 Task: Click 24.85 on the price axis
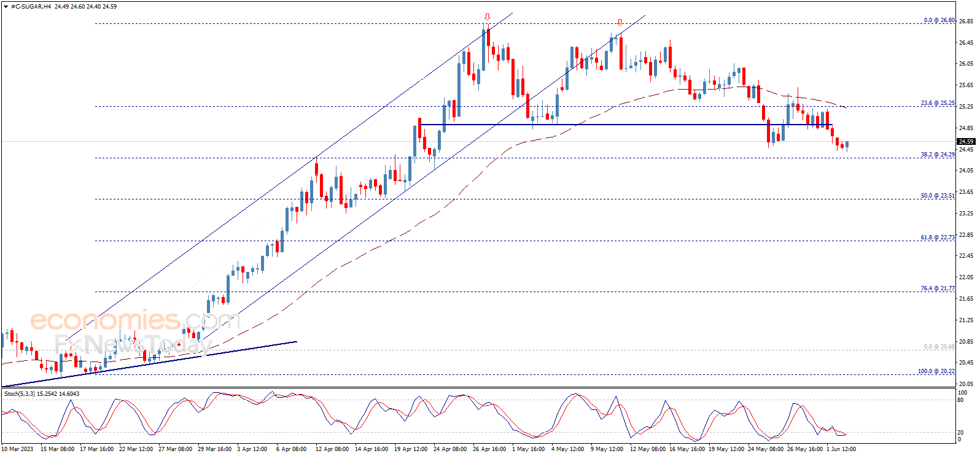tap(966, 128)
